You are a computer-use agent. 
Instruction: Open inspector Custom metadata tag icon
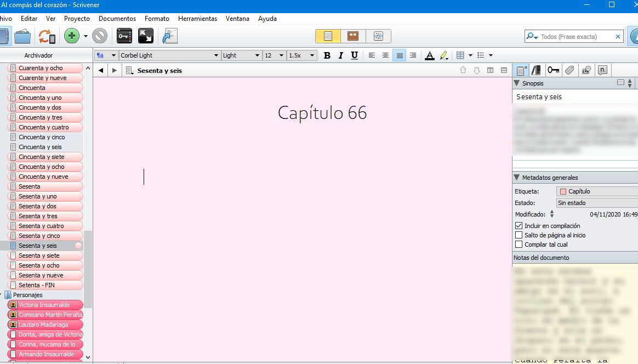click(x=569, y=70)
